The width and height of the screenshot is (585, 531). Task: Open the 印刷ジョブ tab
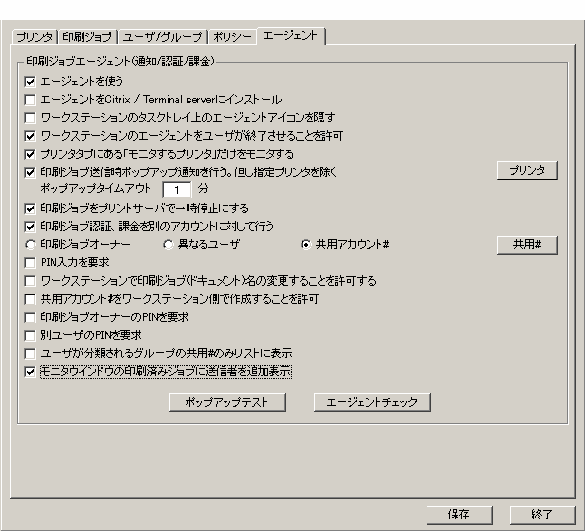tap(87, 37)
